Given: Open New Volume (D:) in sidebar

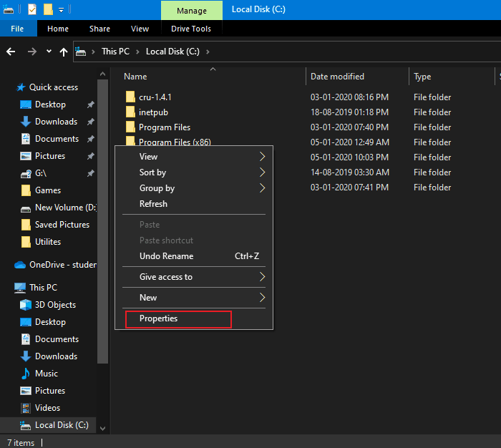Looking at the screenshot, I should (58, 208).
